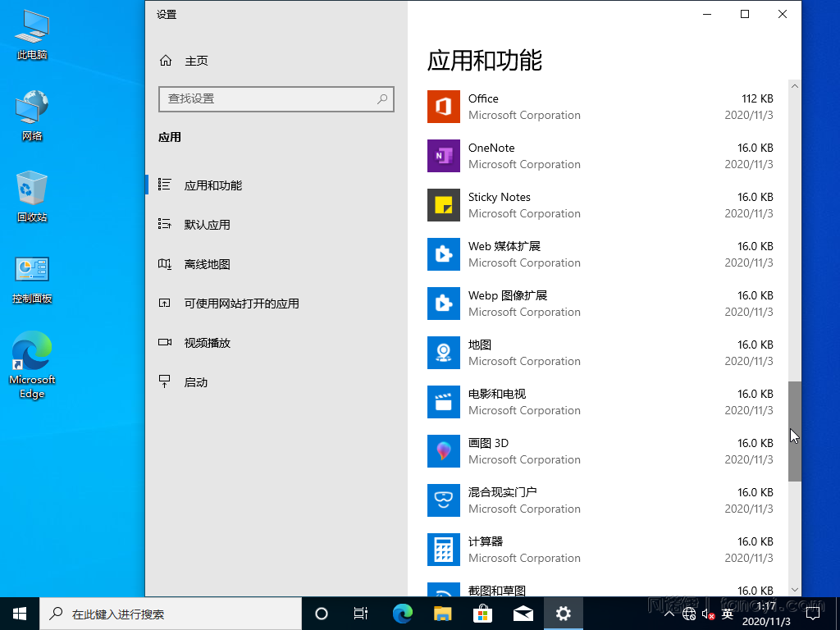This screenshot has height=630, width=840.
Task: Click the Office app icon in list
Action: coord(444,107)
